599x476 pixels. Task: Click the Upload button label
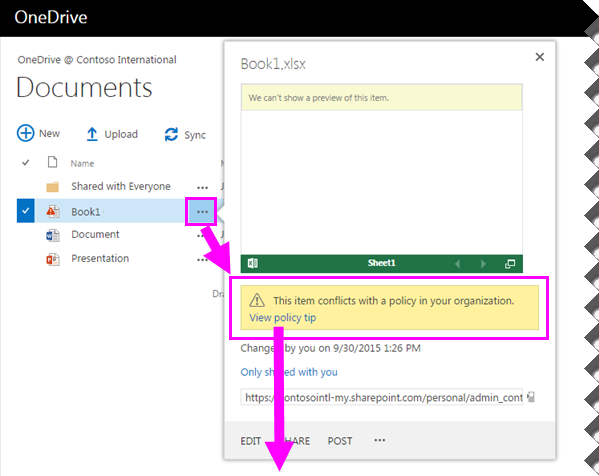[x=121, y=134]
